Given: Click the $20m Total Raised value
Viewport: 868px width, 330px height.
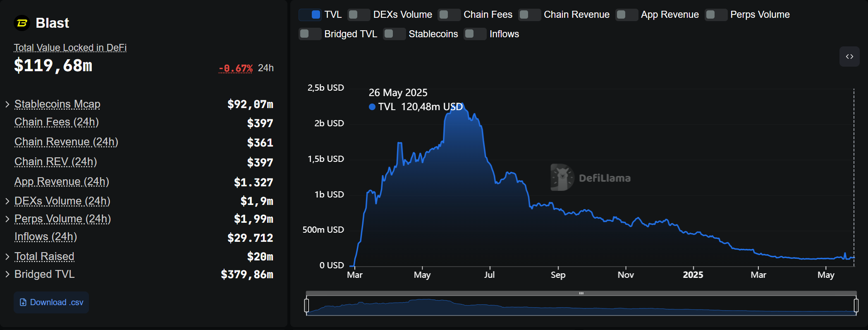Looking at the screenshot, I should pos(260,257).
